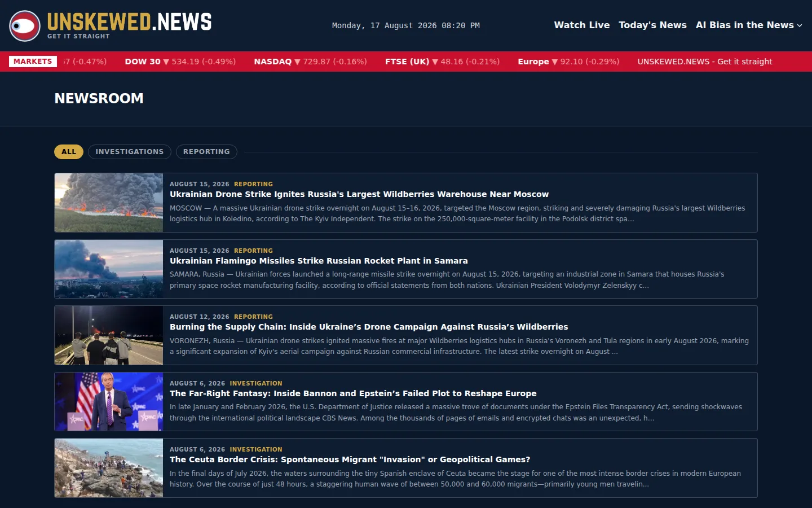The height and width of the screenshot is (508, 812).
Task: Open the speaker on stage thumbnail
Action: [x=109, y=402]
